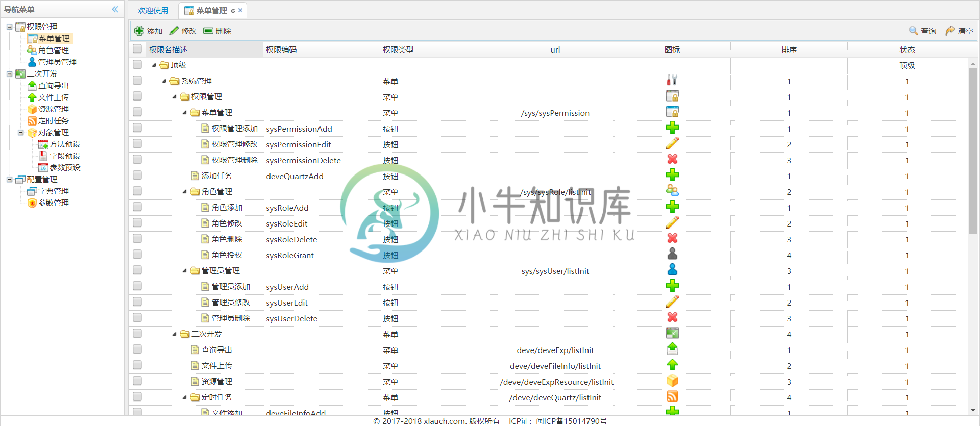Collapse the navigation menu panel with double chevron

[115, 9]
